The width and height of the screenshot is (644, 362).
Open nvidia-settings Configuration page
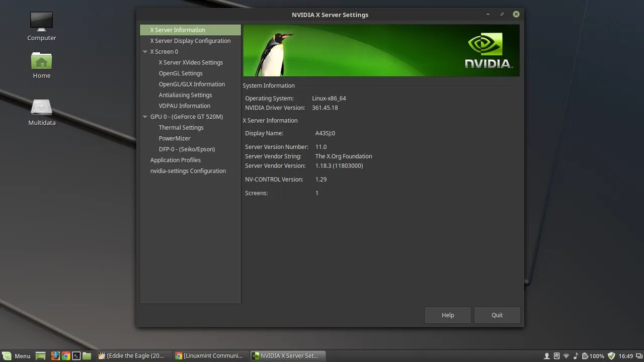tap(188, 171)
